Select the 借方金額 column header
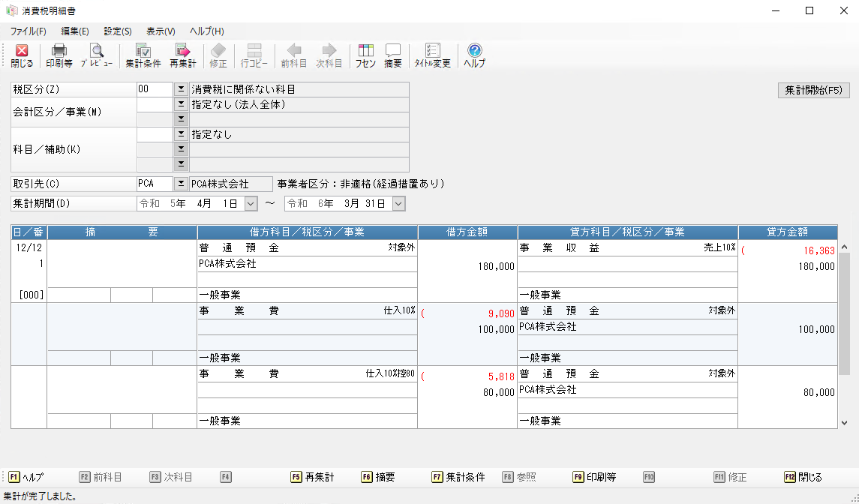The width and height of the screenshot is (859, 504). click(x=467, y=232)
